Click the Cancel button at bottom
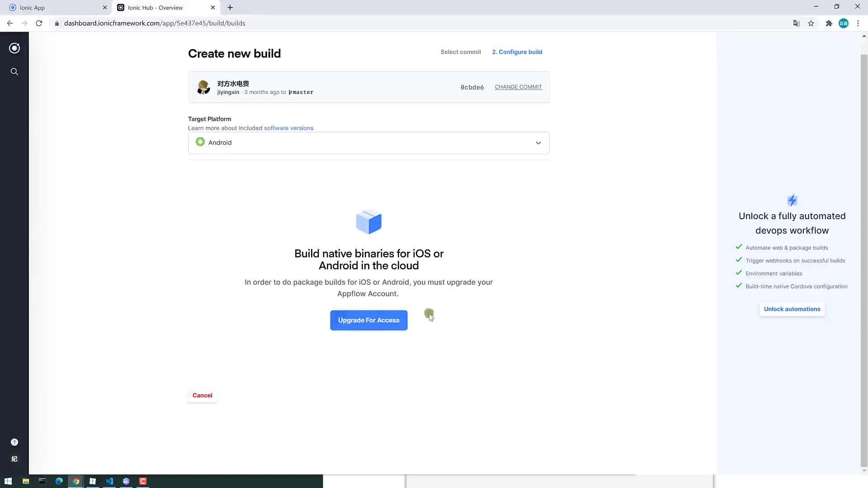Viewport: 868px width, 488px height. 202,395
